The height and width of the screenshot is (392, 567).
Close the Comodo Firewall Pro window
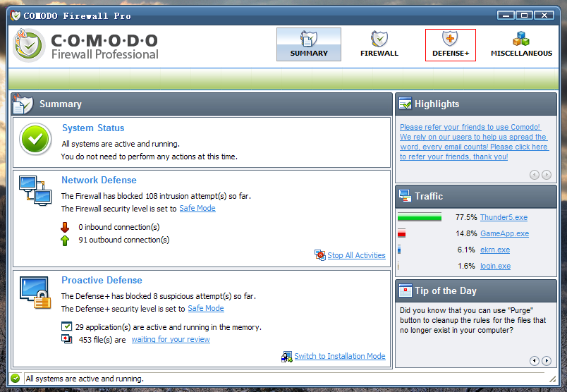544,16
